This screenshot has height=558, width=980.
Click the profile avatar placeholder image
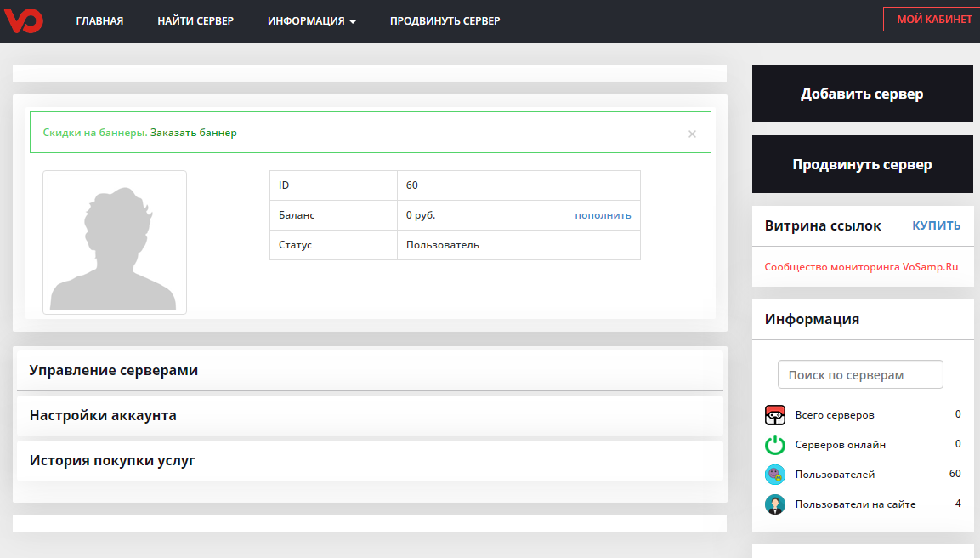[115, 242]
